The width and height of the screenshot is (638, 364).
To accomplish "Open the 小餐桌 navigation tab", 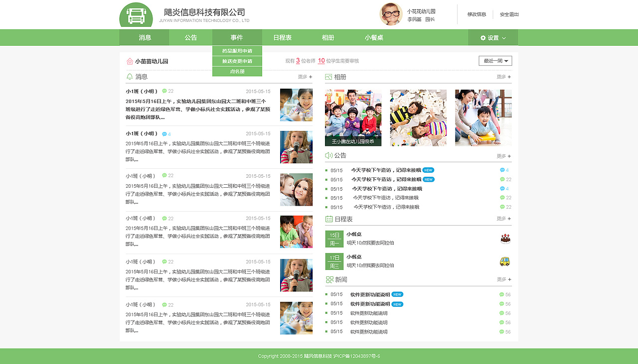I will [x=374, y=38].
